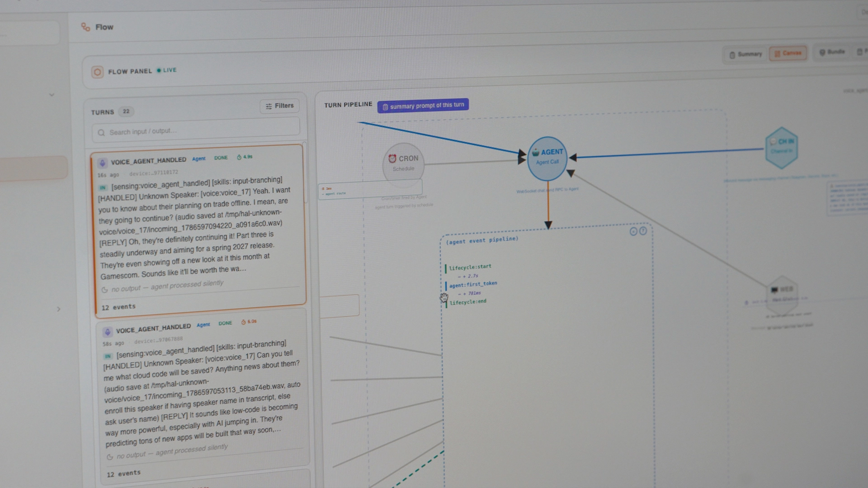Click "12 events" on the 16s-ago turn
The height and width of the screenshot is (488, 868).
click(x=118, y=307)
